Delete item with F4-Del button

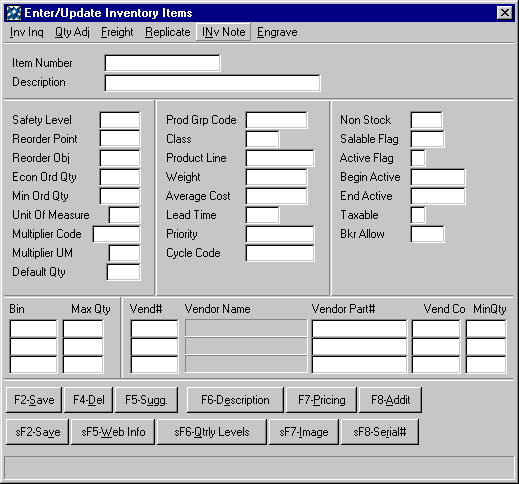[89, 400]
